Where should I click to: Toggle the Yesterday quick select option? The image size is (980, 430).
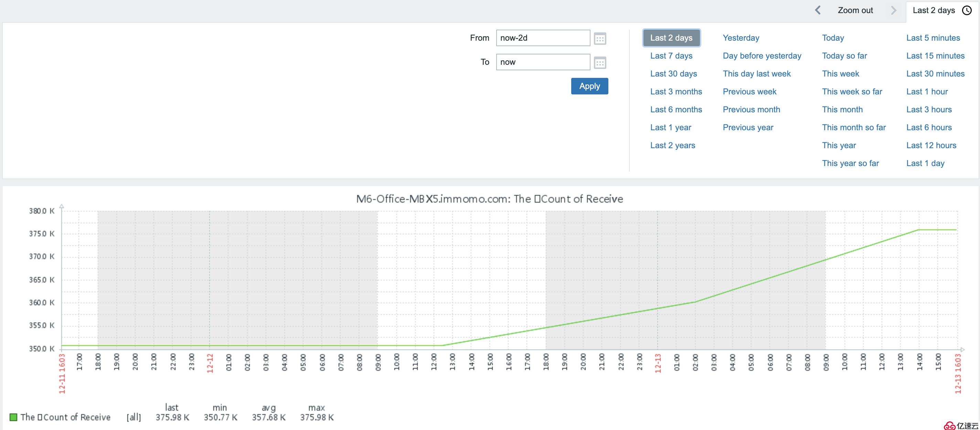coord(741,38)
